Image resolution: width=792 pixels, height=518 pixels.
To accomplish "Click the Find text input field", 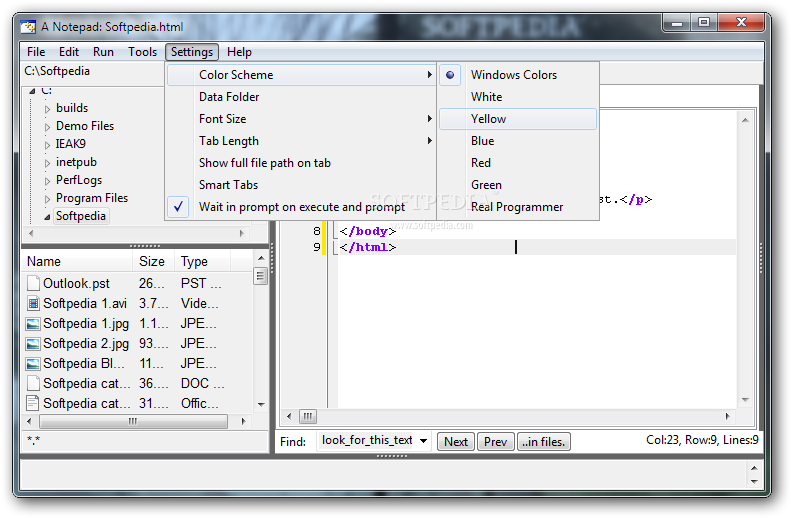I will click(x=367, y=441).
